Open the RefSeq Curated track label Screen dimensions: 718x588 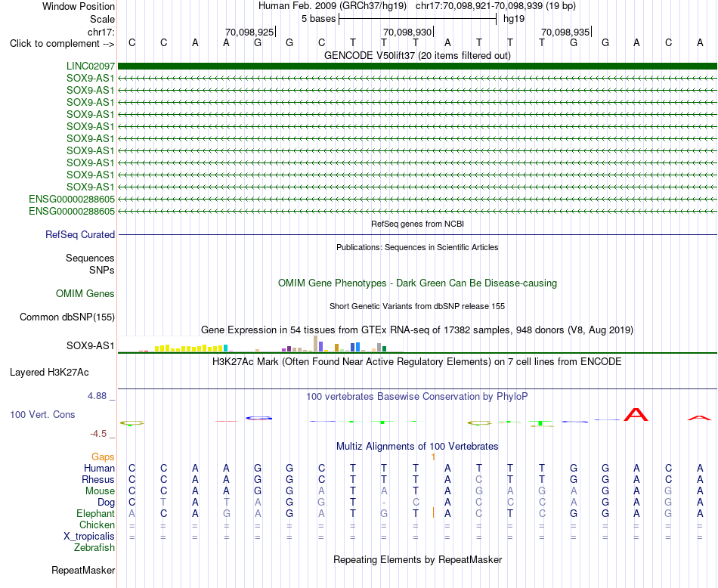[x=79, y=234]
